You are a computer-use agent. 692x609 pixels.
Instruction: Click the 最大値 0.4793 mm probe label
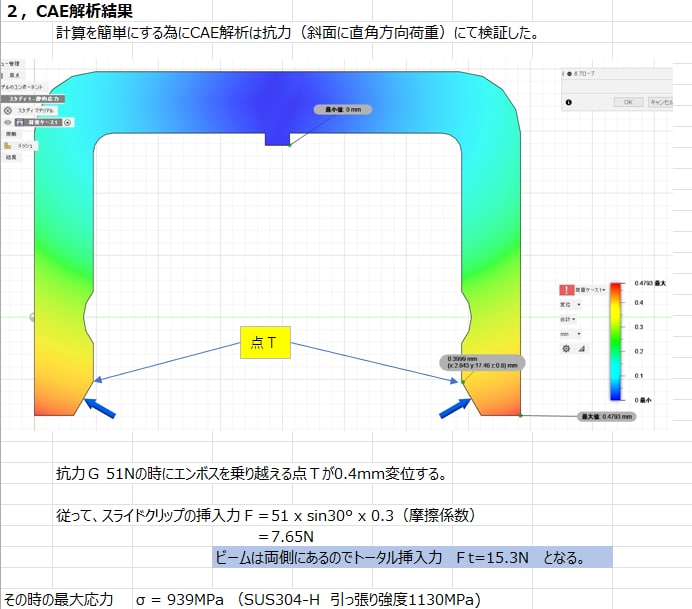point(607,417)
